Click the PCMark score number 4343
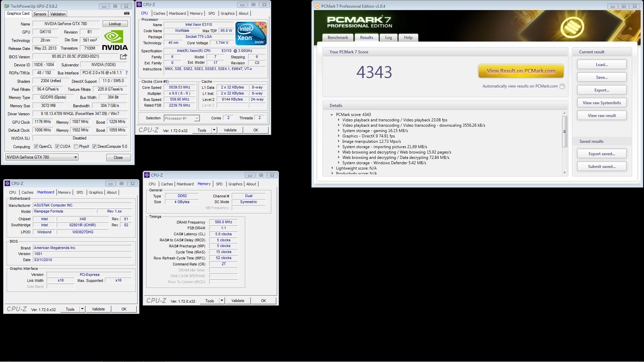The height and width of the screenshot is (362, 644). (374, 72)
